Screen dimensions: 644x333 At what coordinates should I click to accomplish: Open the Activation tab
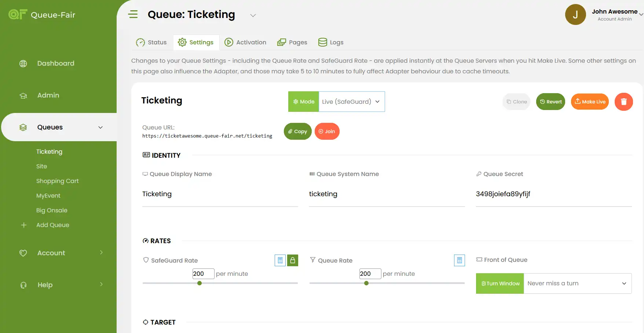(245, 43)
